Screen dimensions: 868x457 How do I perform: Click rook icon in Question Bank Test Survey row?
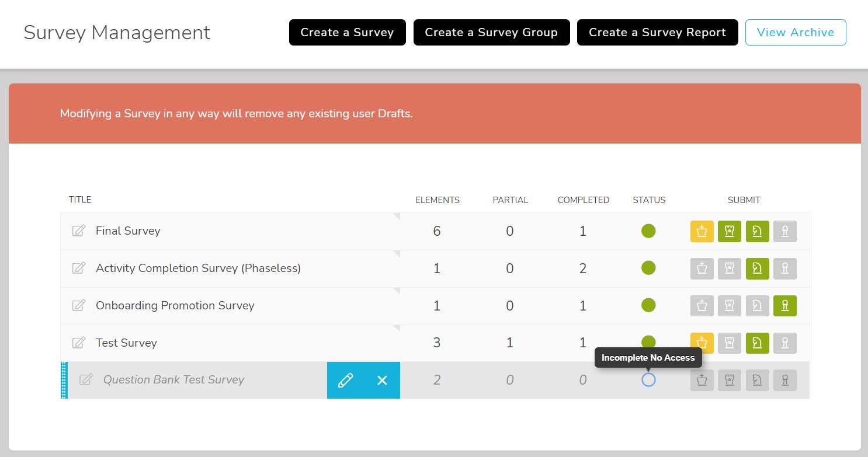pyautogui.click(x=730, y=381)
